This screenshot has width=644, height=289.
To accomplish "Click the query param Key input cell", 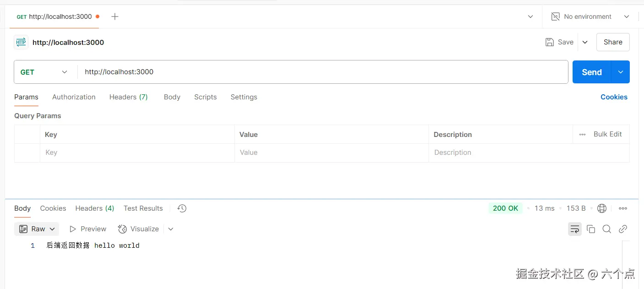I will [x=137, y=153].
